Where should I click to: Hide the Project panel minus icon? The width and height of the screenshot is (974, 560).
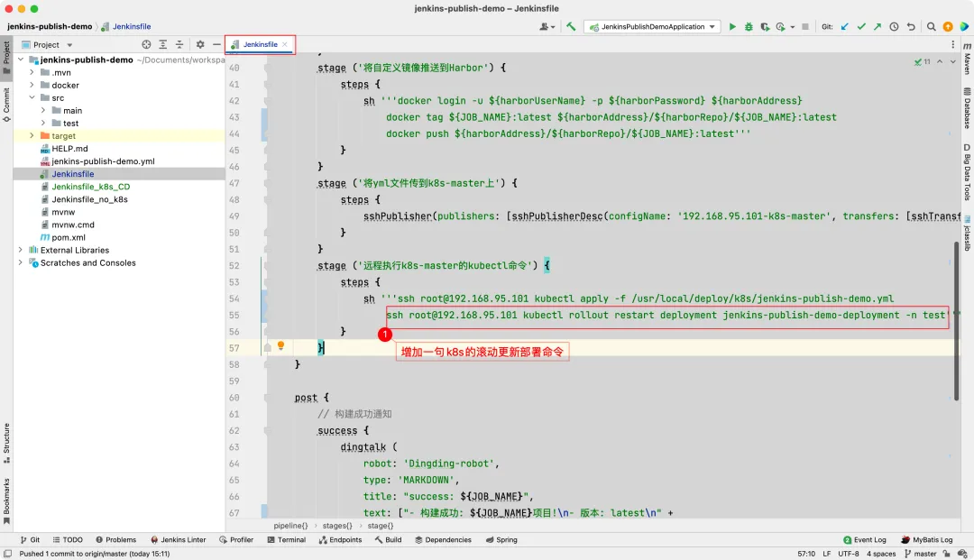[x=216, y=45]
